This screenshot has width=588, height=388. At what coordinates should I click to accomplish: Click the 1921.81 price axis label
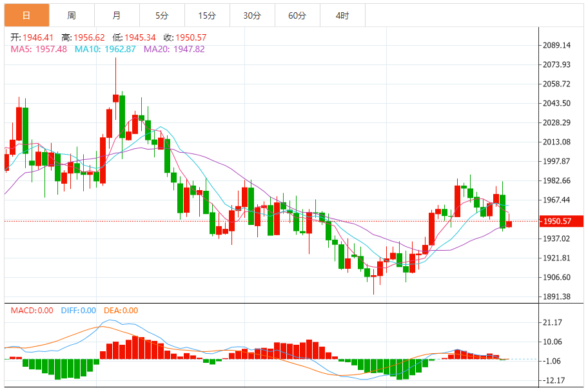(556, 258)
